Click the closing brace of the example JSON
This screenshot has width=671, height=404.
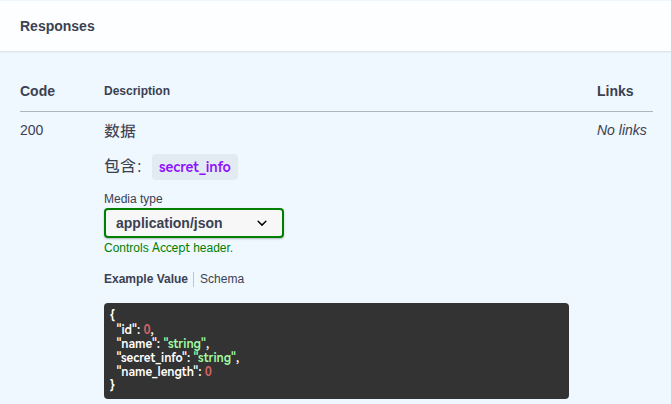[x=113, y=385]
